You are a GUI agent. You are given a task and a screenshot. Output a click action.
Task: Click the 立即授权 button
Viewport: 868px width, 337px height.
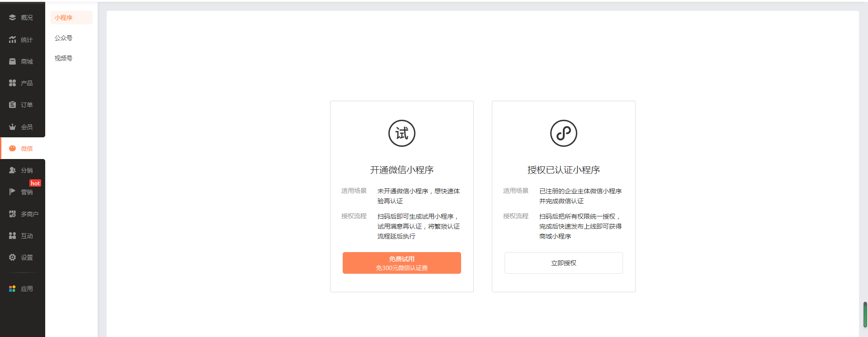[x=564, y=263]
